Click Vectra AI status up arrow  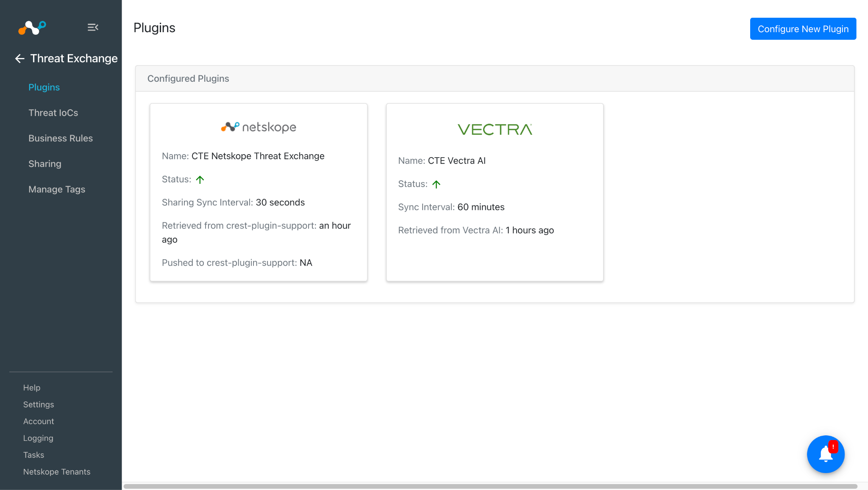coord(436,184)
